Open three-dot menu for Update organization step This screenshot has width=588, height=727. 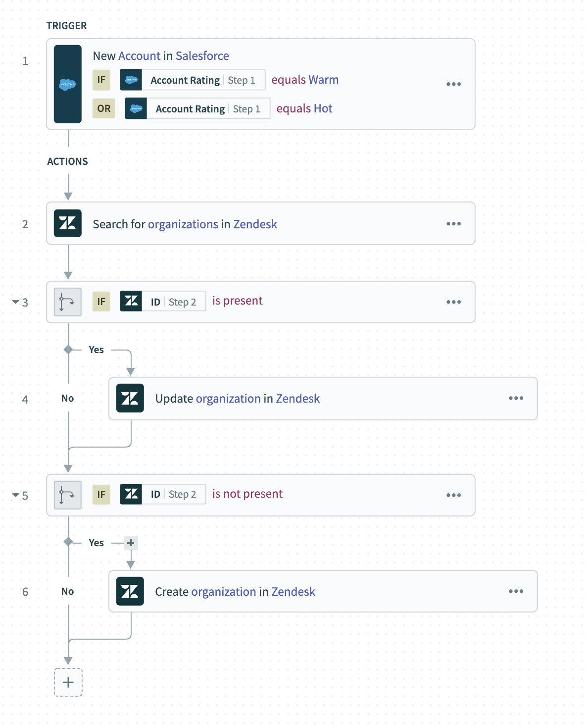(516, 398)
